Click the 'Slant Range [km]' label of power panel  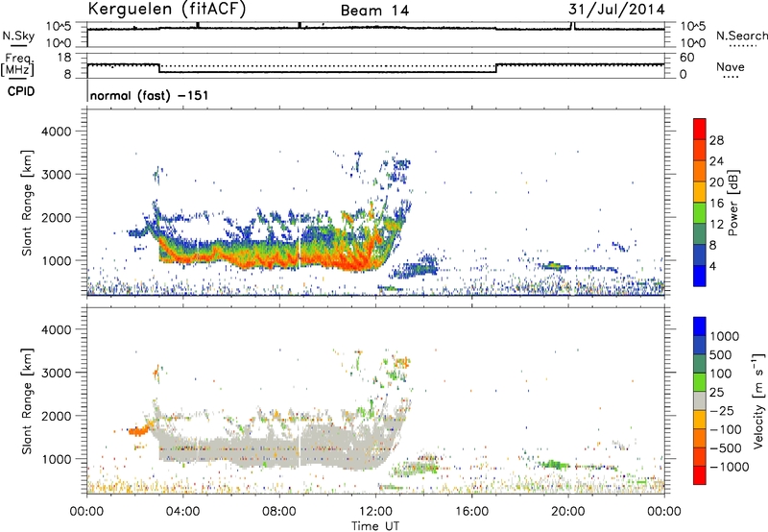[27, 203]
